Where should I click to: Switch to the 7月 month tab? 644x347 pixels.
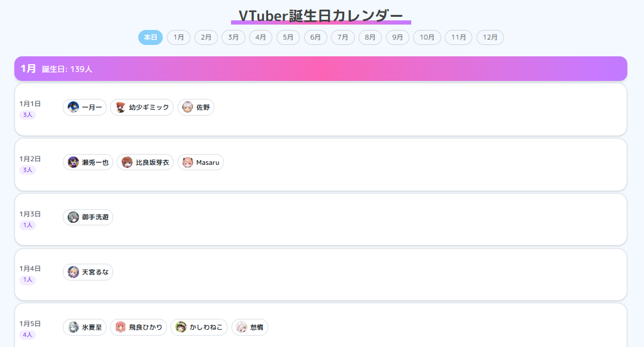(x=343, y=37)
